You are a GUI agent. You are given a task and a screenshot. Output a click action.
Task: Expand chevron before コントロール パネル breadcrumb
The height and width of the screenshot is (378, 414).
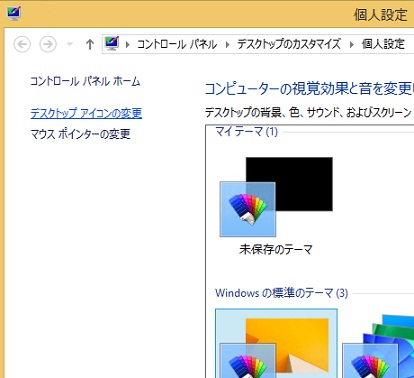pyautogui.click(x=127, y=44)
